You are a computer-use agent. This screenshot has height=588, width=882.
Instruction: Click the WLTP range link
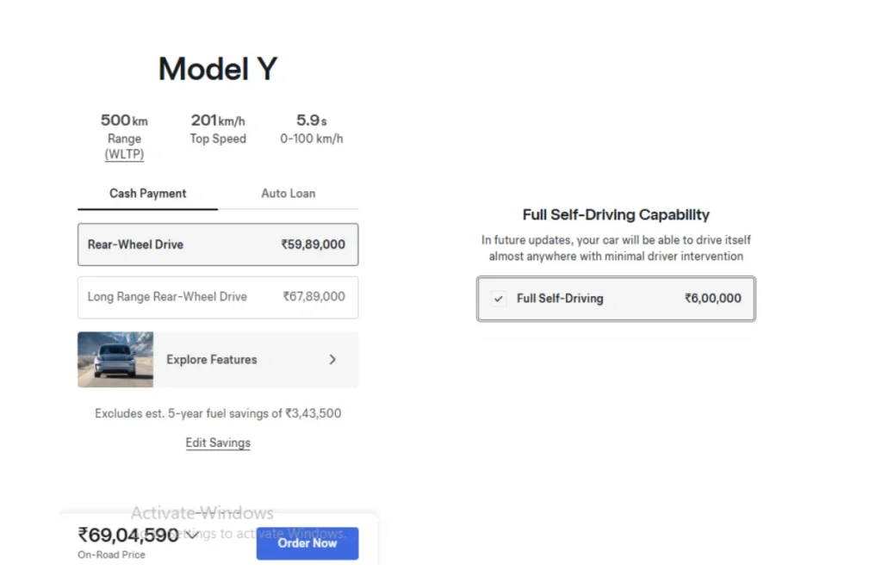(x=125, y=155)
